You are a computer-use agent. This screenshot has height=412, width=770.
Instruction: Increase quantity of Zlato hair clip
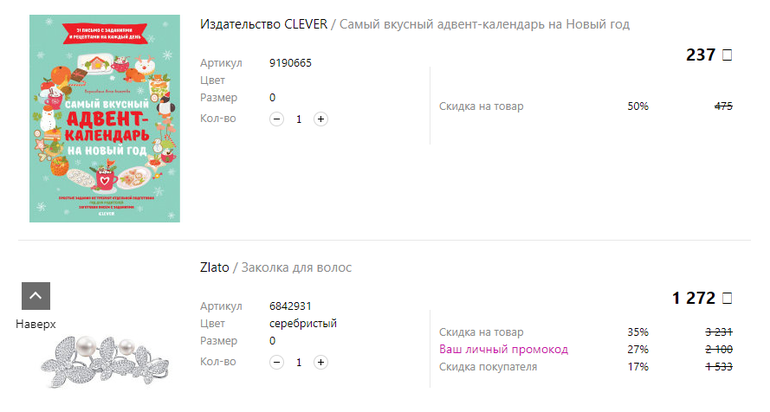click(320, 362)
